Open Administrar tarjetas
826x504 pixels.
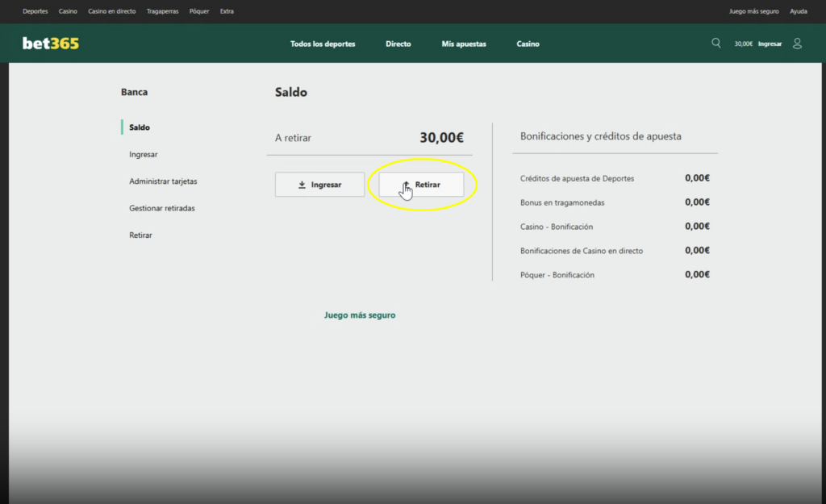[163, 181]
